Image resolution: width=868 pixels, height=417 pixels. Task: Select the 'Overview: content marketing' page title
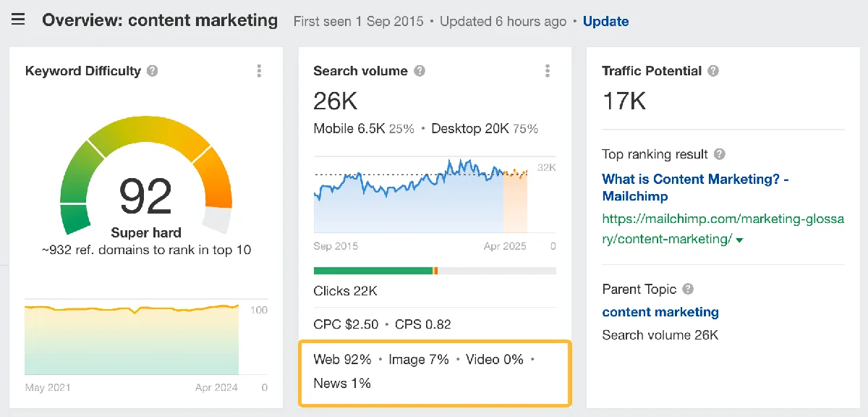(160, 20)
